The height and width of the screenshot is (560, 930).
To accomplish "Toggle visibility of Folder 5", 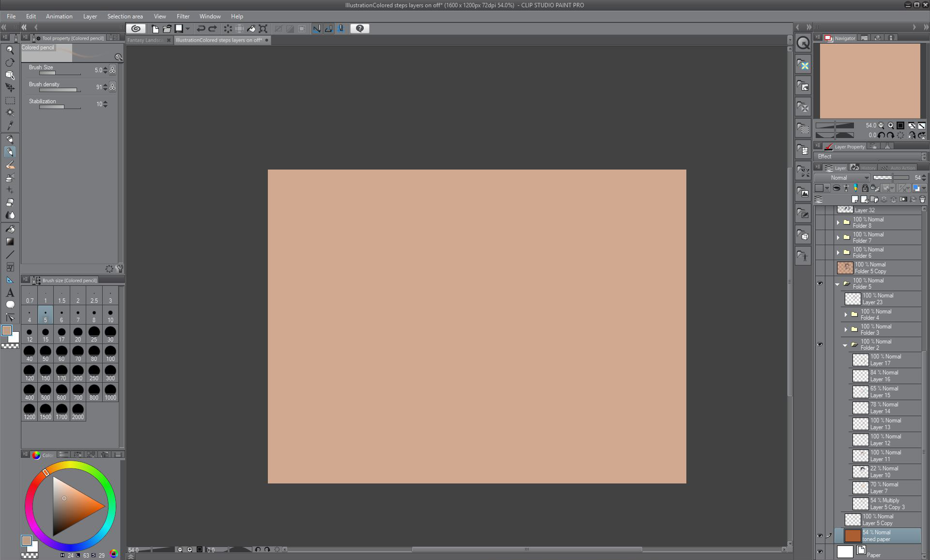I will click(820, 283).
